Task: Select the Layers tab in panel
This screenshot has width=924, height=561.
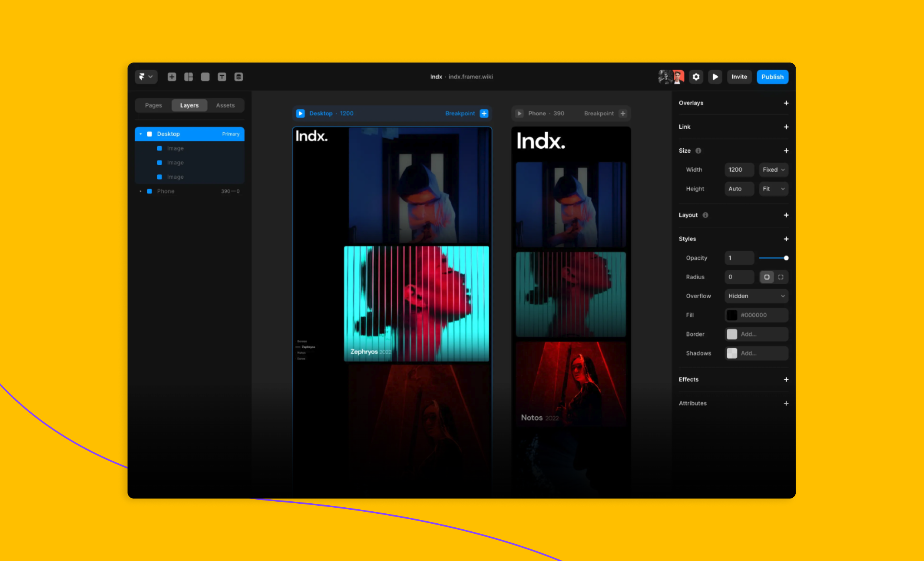Action: tap(189, 105)
